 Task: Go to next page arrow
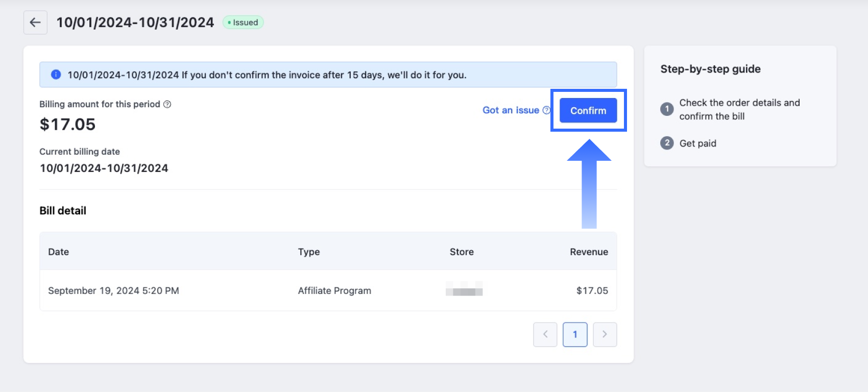(605, 334)
